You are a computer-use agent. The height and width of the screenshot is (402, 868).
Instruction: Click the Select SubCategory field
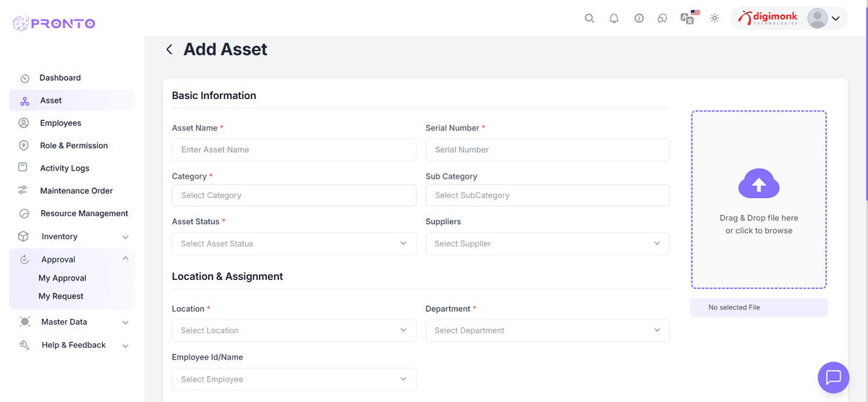pos(548,195)
